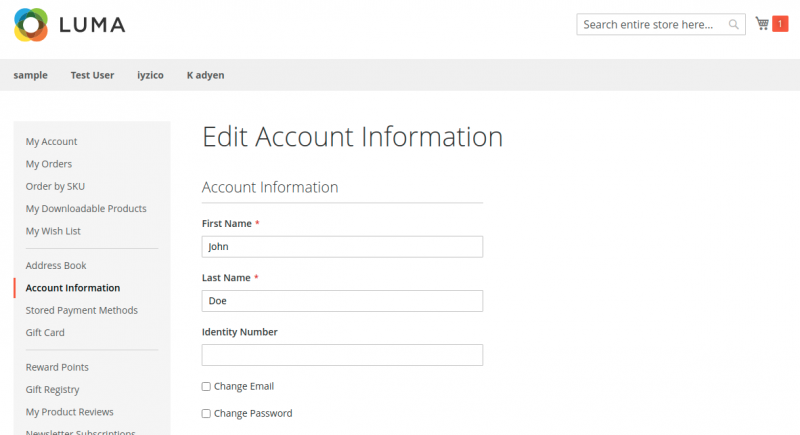Click the Identity Number input field
Image resolution: width=800 pixels, height=435 pixels.
point(342,355)
